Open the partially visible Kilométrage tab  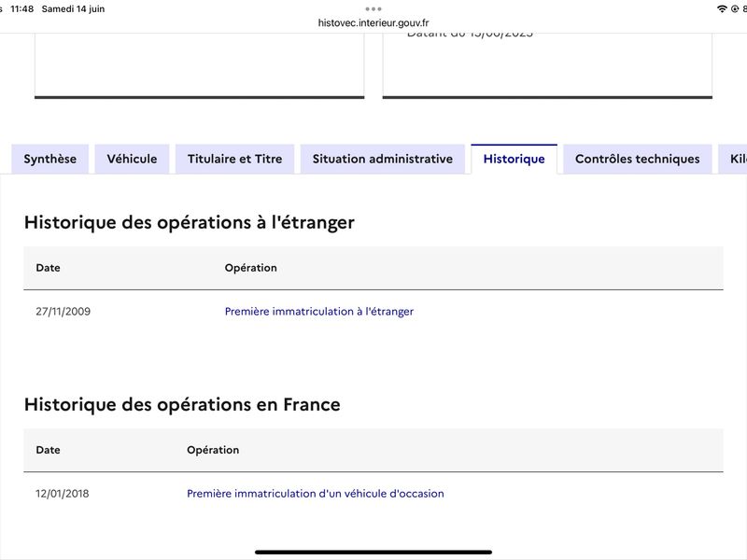tap(733, 159)
